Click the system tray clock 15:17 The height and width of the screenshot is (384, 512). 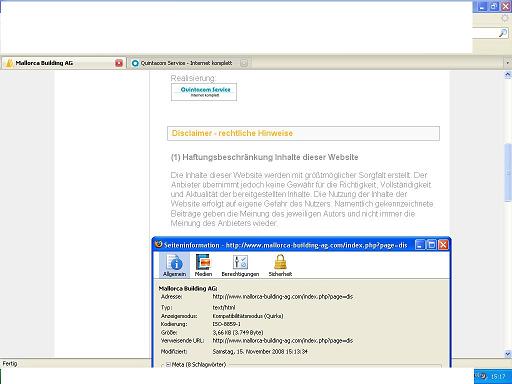coord(498,376)
